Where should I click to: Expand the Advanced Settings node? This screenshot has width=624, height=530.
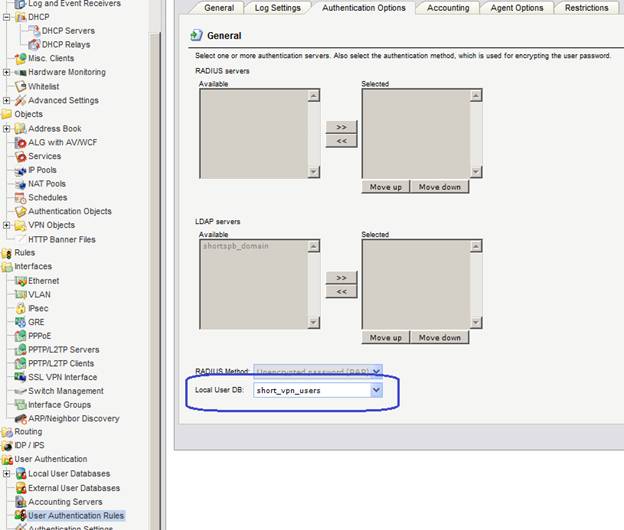coord(6,100)
